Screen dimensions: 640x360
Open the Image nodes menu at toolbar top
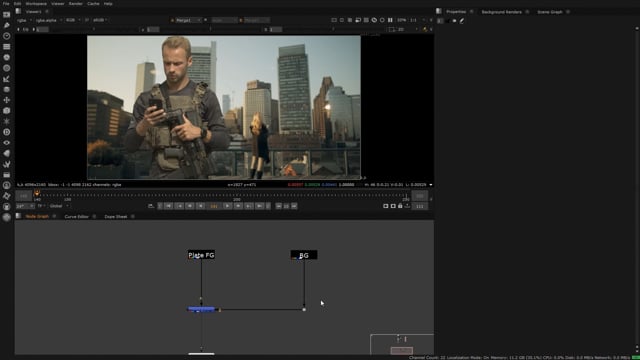tap(7, 15)
